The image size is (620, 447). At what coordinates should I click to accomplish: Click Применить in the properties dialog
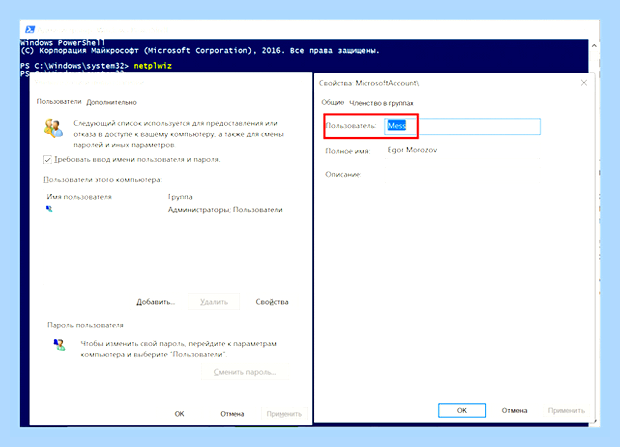(566, 411)
